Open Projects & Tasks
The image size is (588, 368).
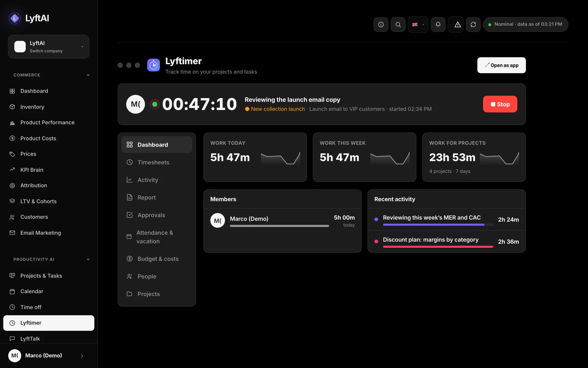(x=49, y=276)
